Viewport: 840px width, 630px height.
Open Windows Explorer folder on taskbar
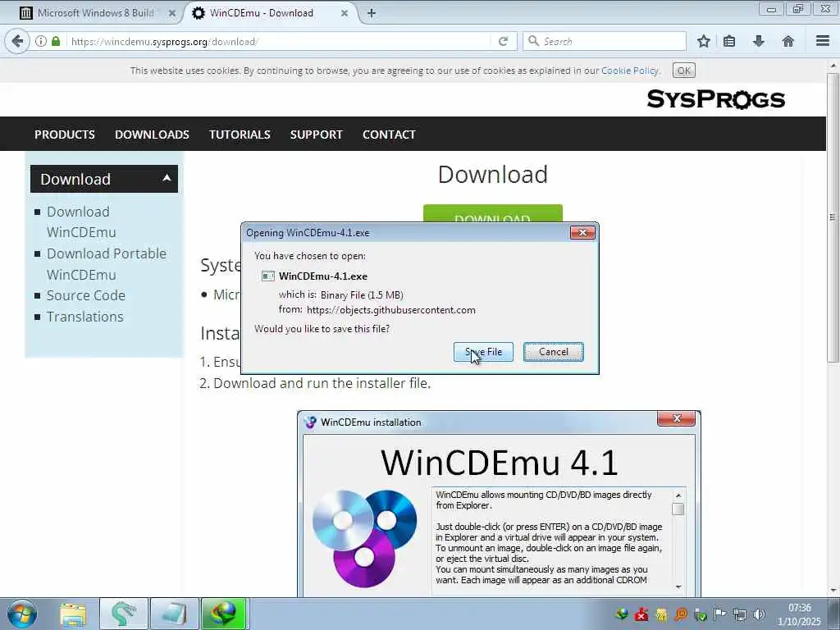point(73,614)
